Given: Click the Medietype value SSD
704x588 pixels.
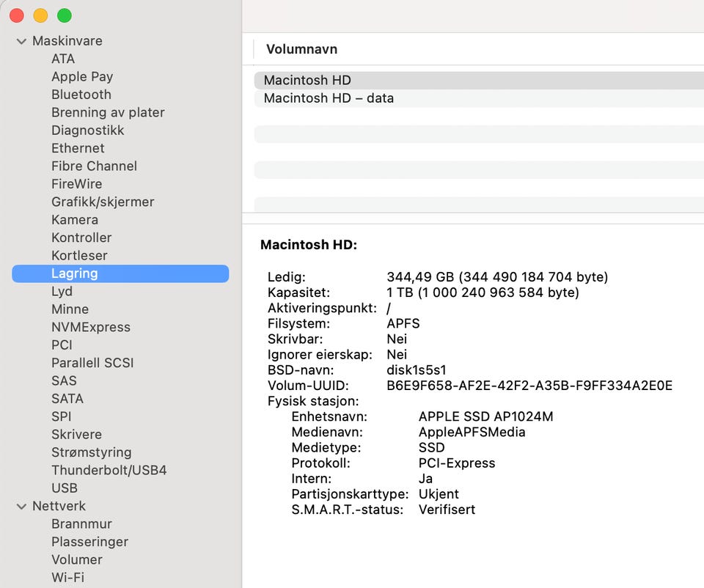Looking at the screenshot, I should (431, 448).
